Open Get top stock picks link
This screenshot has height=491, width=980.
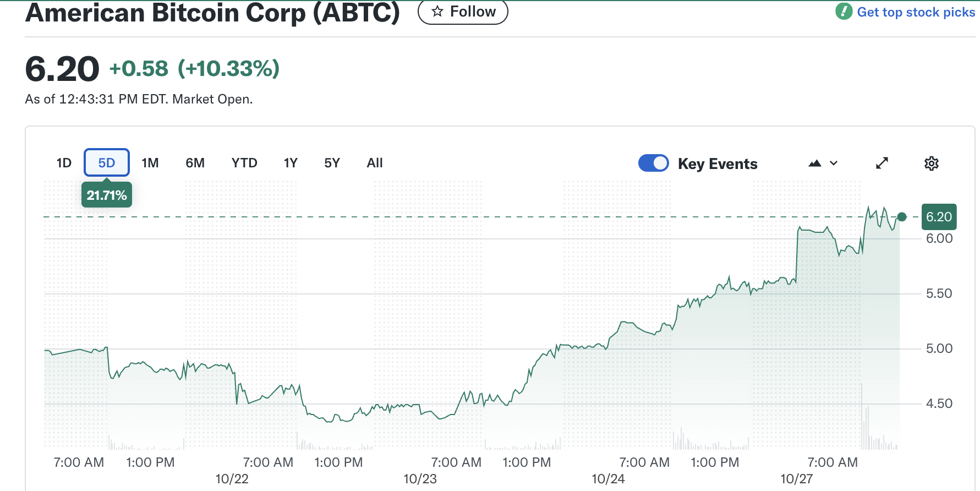(916, 12)
